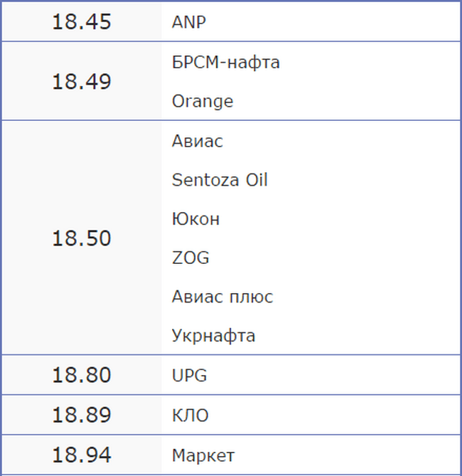Click the Авиас station name

(x=197, y=141)
